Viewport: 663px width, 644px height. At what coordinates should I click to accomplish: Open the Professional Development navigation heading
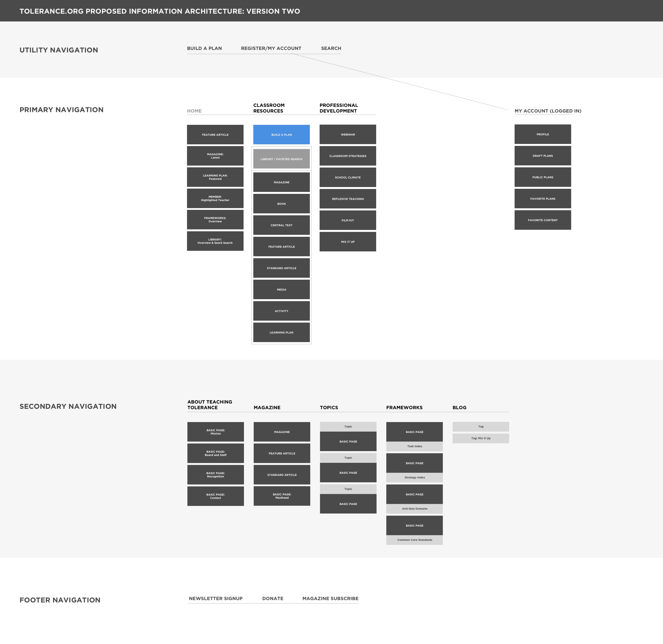[x=339, y=108]
